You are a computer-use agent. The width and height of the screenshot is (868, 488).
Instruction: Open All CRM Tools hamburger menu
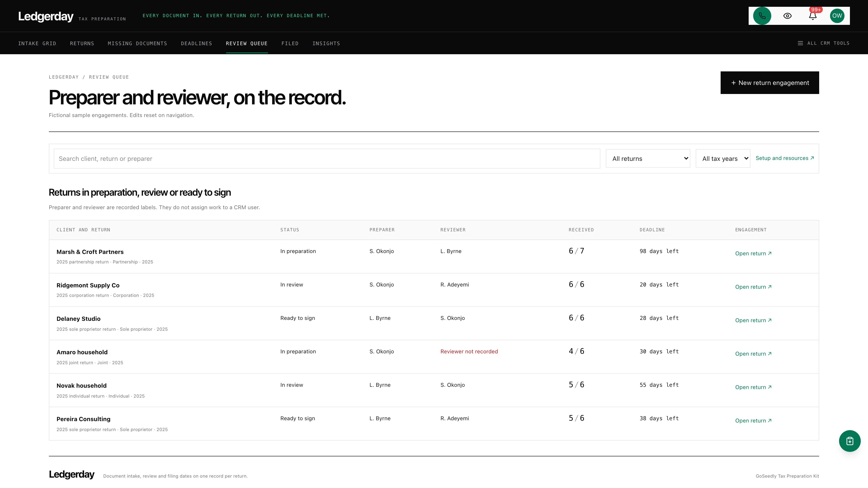823,43
